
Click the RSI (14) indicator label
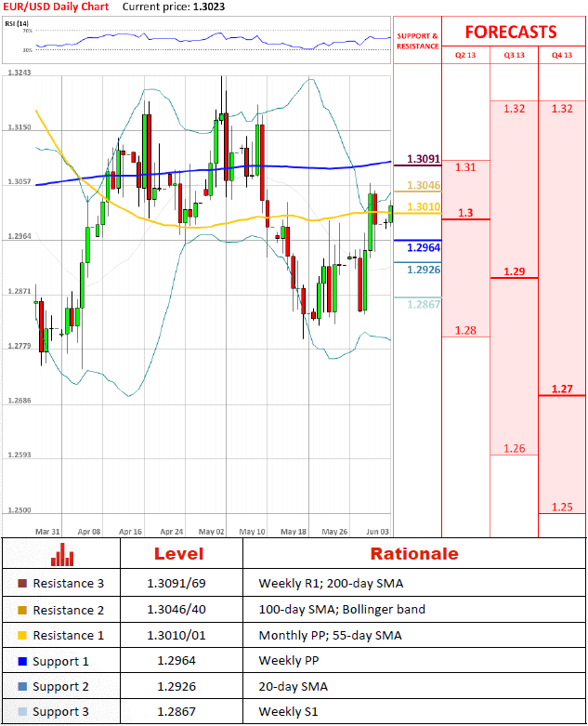[x=17, y=23]
